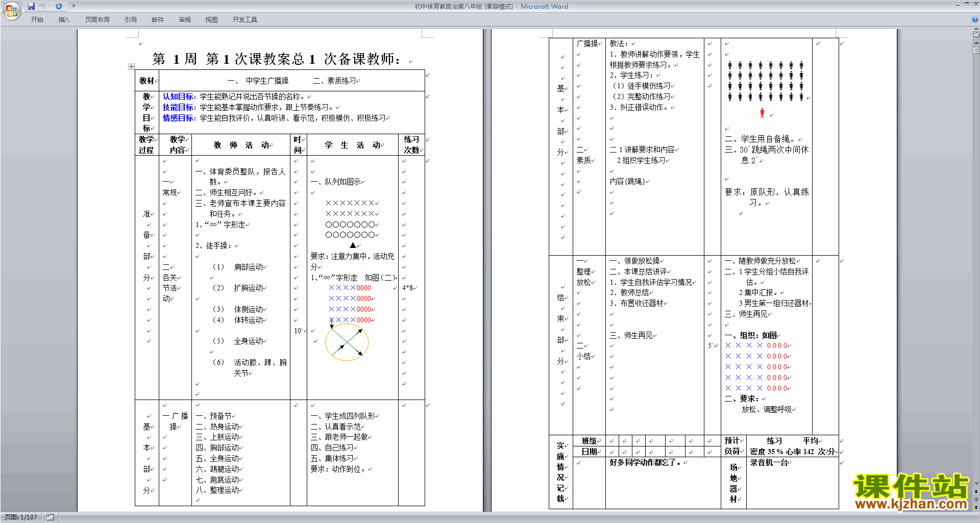Click the macro recording icon in status bar
Screen dimensions: 980x523
pyautogui.click(x=50, y=517)
